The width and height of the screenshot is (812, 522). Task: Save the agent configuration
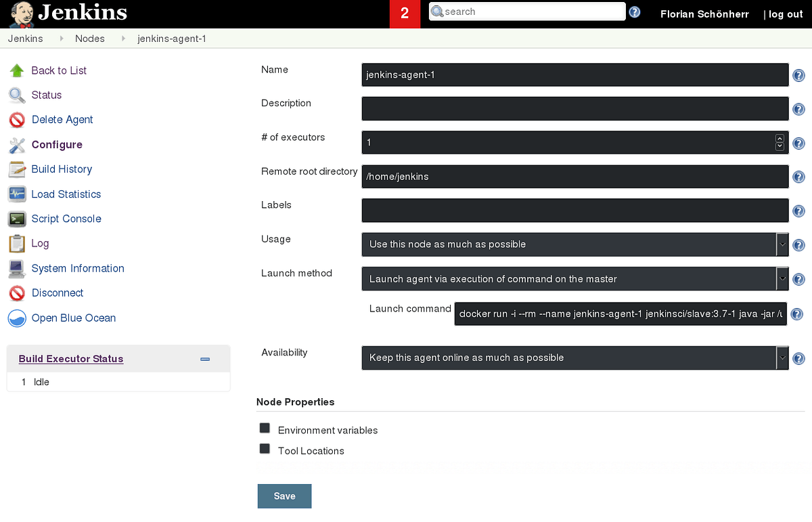click(284, 496)
